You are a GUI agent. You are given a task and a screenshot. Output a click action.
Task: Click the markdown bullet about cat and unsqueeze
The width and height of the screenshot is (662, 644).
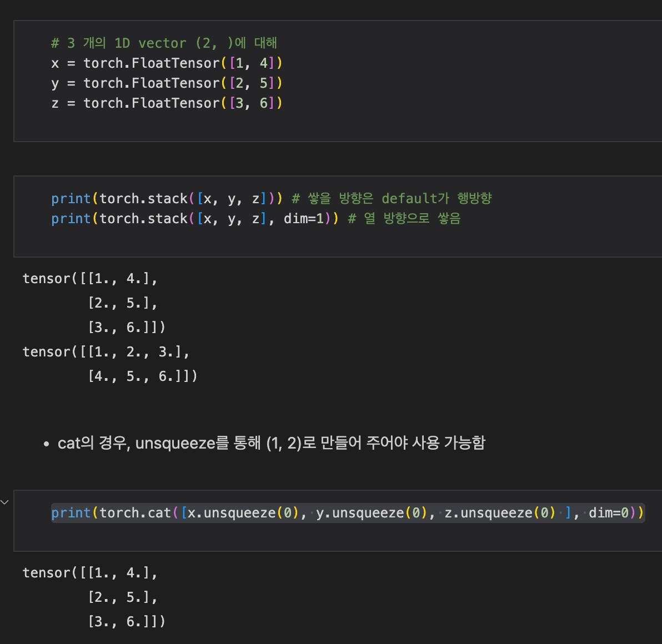tap(272, 443)
